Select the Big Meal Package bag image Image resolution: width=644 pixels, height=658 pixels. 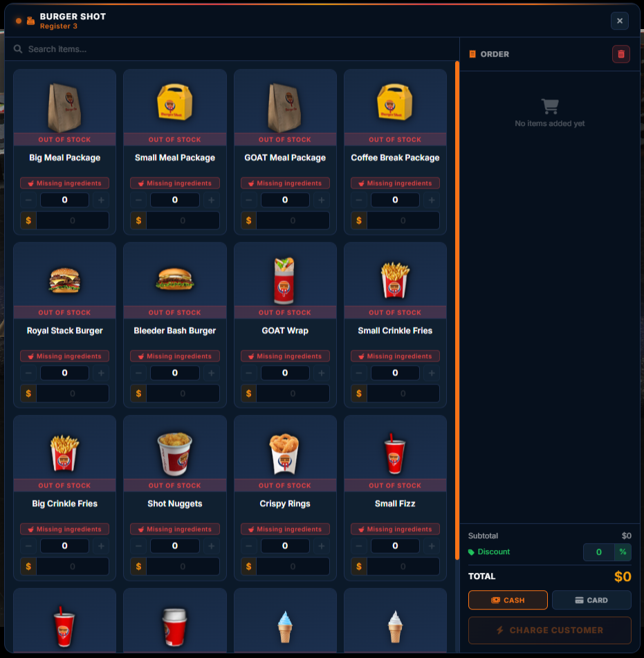tap(64, 107)
